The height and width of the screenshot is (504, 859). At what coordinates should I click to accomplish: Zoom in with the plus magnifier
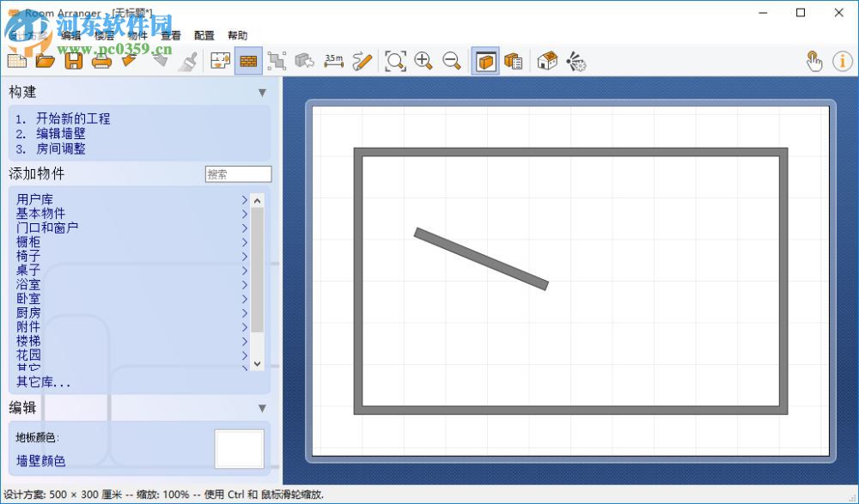(x=423, y=61)
